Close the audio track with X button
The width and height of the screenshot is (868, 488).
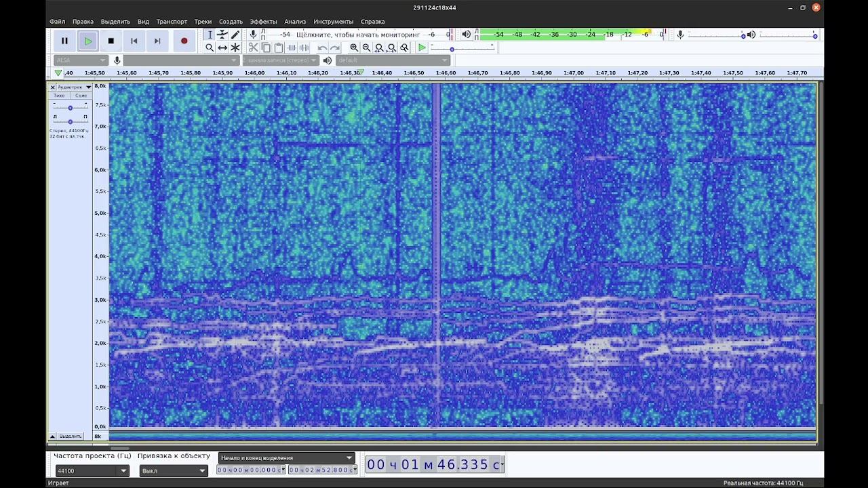coord(52,87)
